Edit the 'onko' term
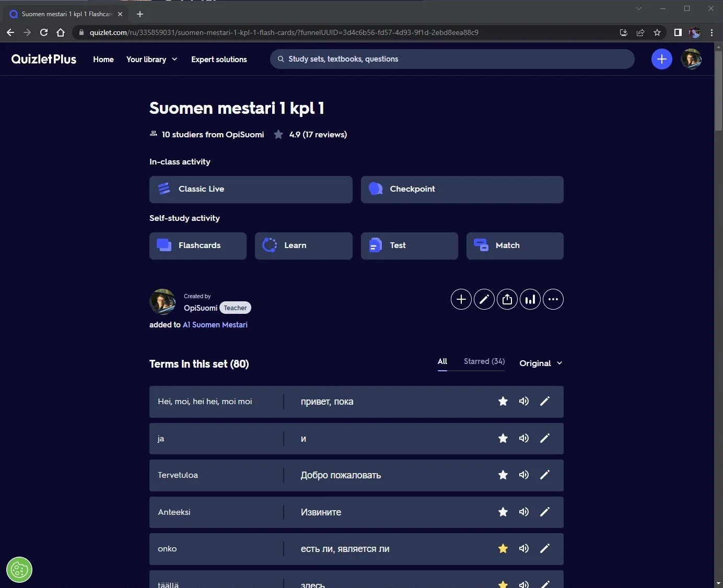 click(x=544, y=548)
